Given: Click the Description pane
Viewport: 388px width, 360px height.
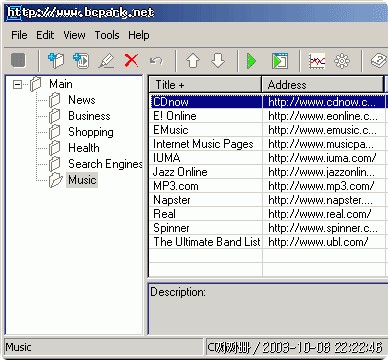Looking at the screenshot, I should (x=268, y=309).
